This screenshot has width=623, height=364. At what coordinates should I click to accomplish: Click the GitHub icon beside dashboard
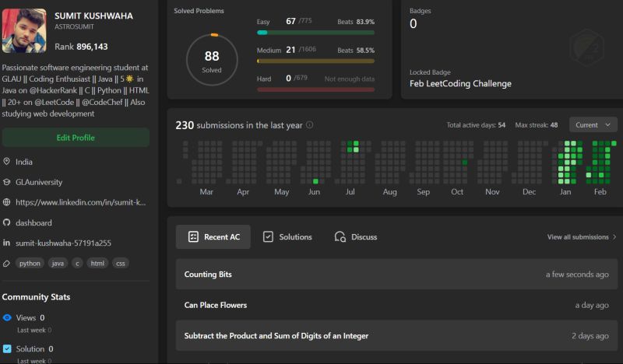coord(6,222)
